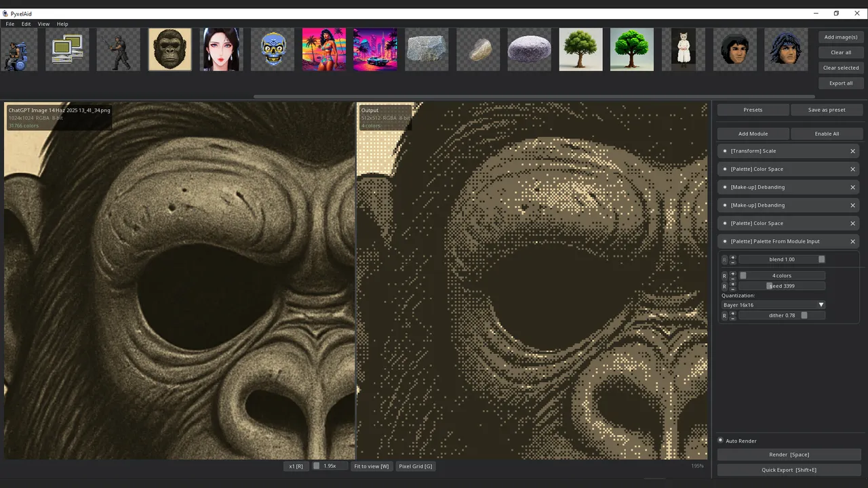This screenshot has height=488, width=868.
Task: Select the bright green pixel tree thumbnail
Action: pos(632,49)
